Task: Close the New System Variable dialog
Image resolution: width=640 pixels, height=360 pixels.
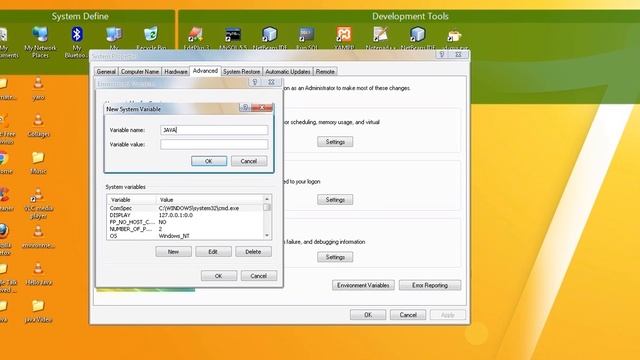Action: click(262, 108)
